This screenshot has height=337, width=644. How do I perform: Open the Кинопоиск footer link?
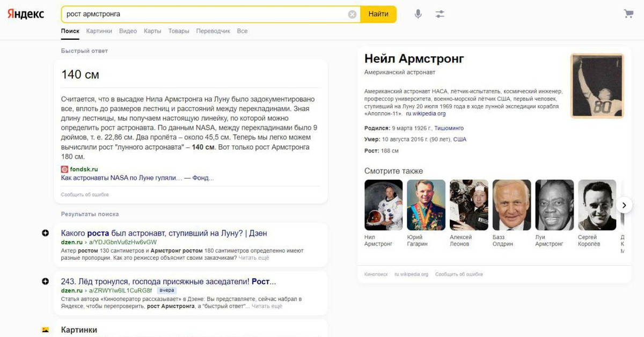tap(376, 274)
